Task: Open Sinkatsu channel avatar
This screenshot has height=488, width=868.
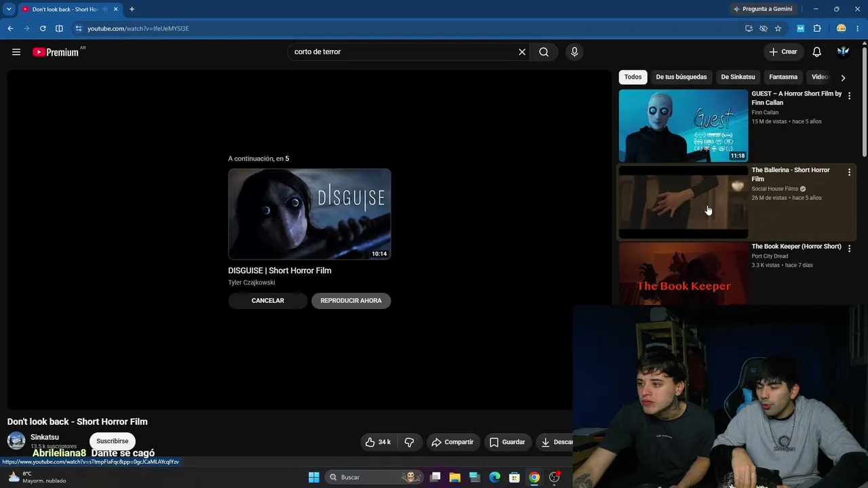Action: (16, 441)
